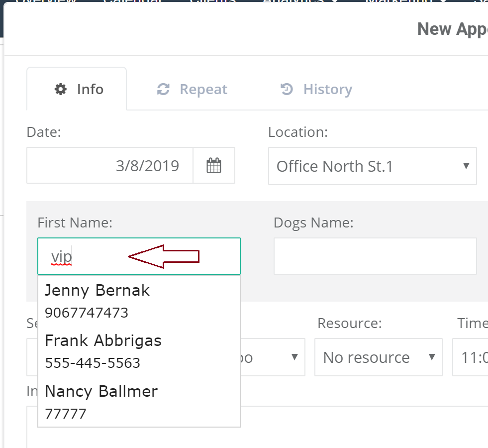The image size is (488, 448).
Task: Expand the Location dropdown Office North St.1
Action: click(x=373, y=166)
